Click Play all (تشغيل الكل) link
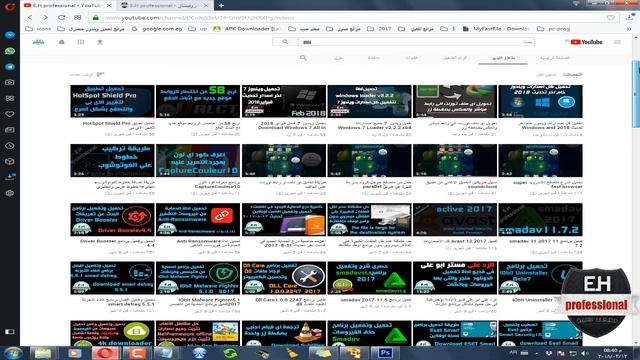This screenshot has width=640, height=360. (x=546, y=74)
